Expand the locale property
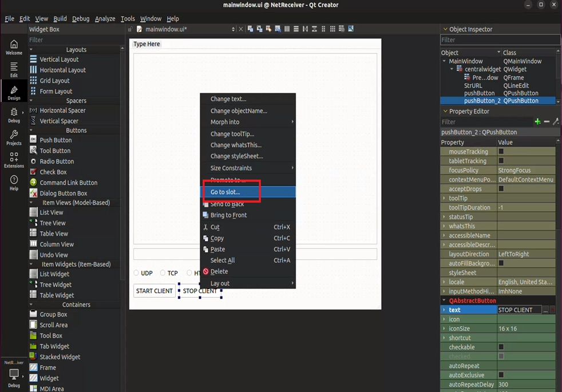Viewport: 562px width, 392px height. (x=444, y=282)
